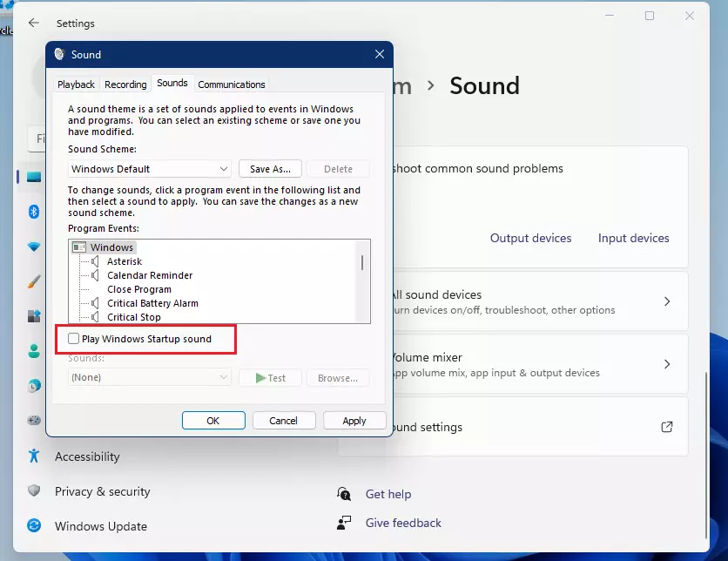The image size is (728, 561).
Task: Switch to the Communications tab
Action: pyautogui.click(x=232, y=84)
